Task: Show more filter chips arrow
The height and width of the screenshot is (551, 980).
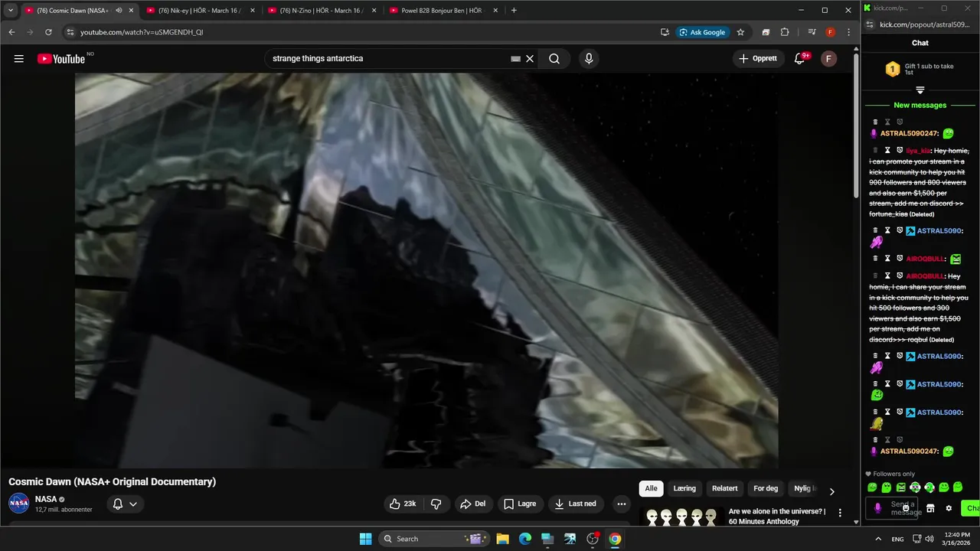Action: (x=831, y=491)
